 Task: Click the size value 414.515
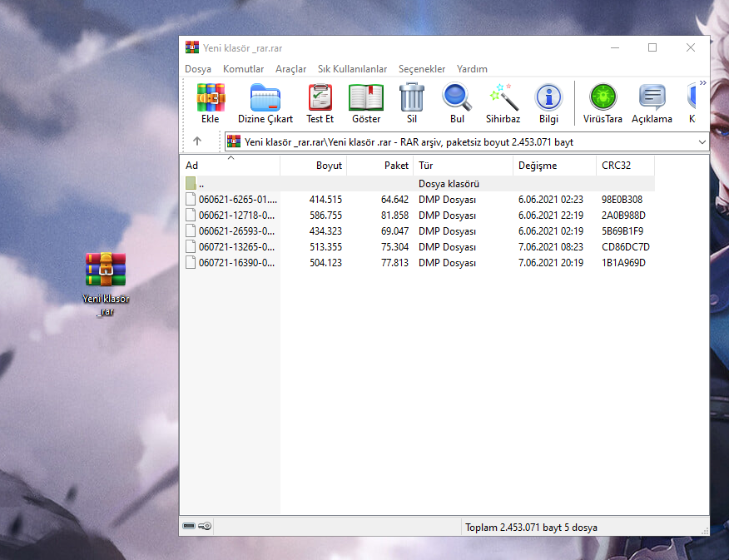[325, 200]
